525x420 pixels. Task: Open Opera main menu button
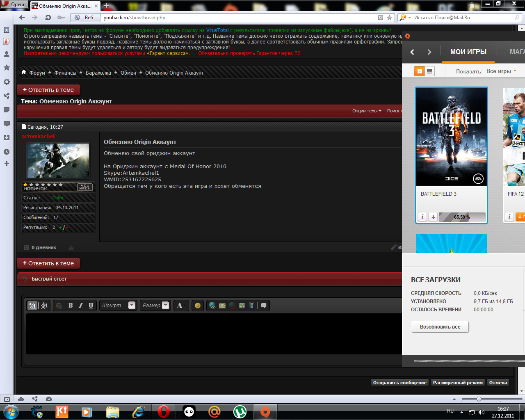click(x=14, y=5)
